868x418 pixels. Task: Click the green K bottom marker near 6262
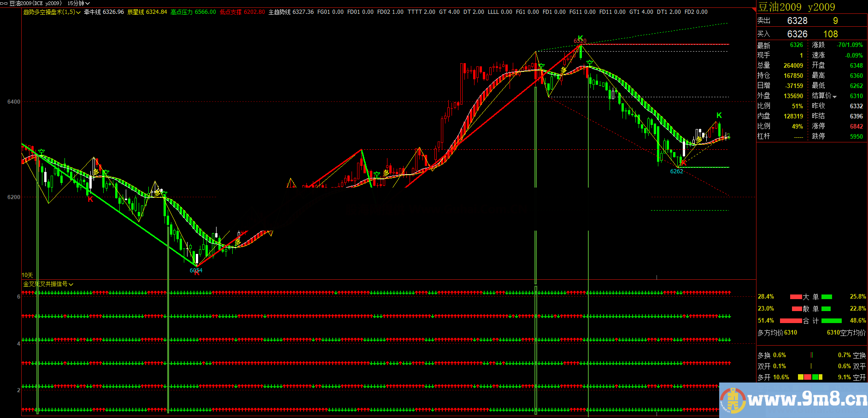coord(684,163)
